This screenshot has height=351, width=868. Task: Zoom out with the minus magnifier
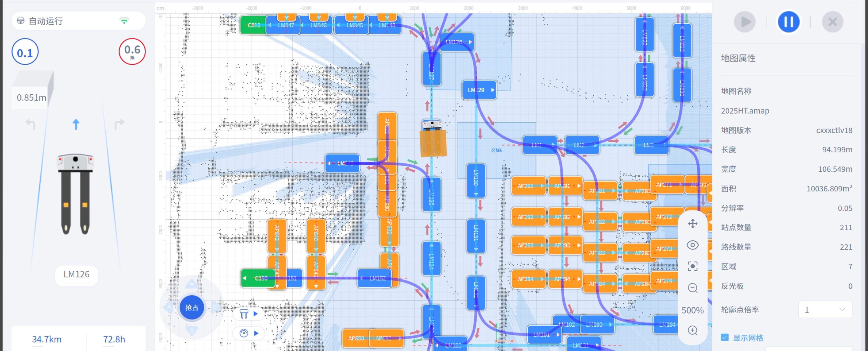click(692, 288)
